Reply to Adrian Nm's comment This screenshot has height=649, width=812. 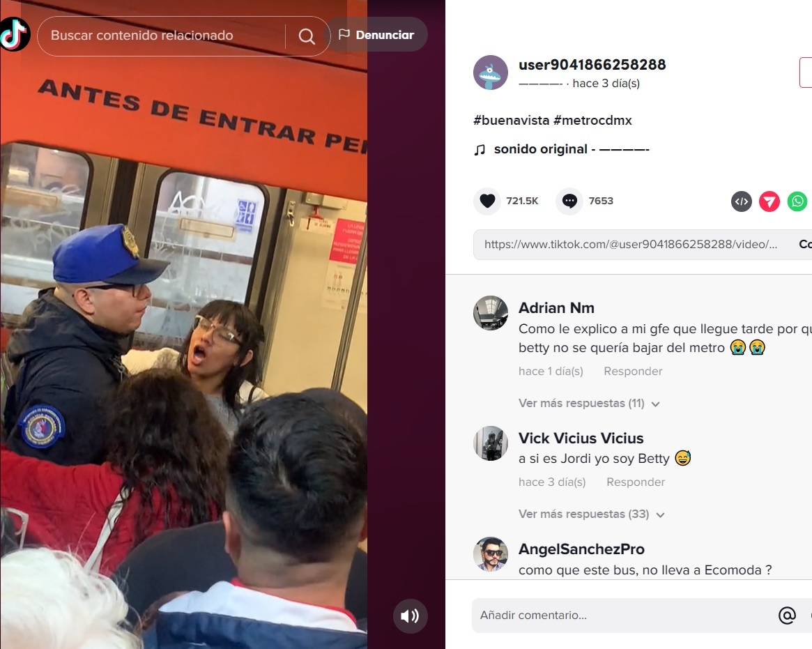pos(633,372)
